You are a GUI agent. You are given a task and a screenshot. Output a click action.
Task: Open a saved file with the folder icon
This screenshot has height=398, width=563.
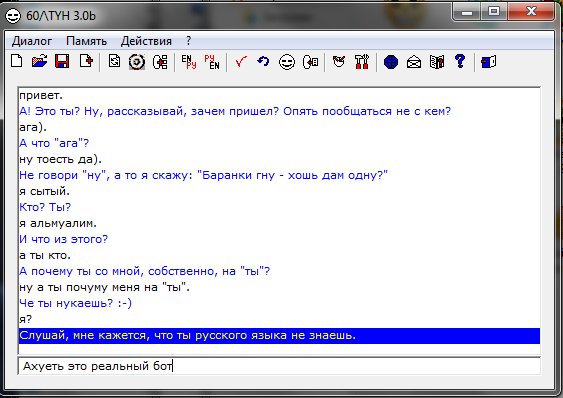coord(39,61)
